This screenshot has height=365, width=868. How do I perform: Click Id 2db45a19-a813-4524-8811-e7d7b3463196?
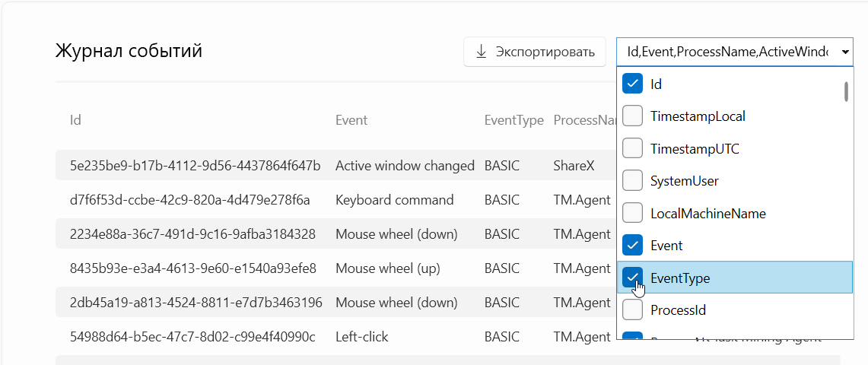pos(196,303)
